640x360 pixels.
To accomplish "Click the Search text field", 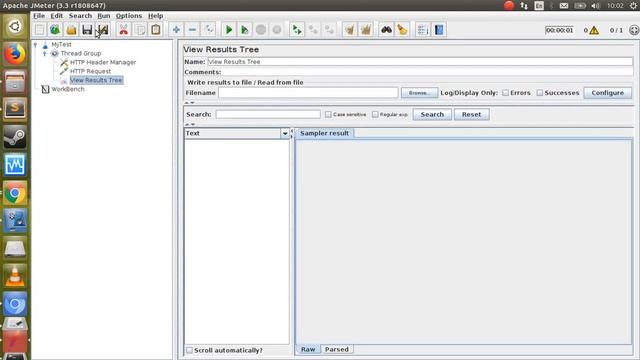I will pos(268,114).
